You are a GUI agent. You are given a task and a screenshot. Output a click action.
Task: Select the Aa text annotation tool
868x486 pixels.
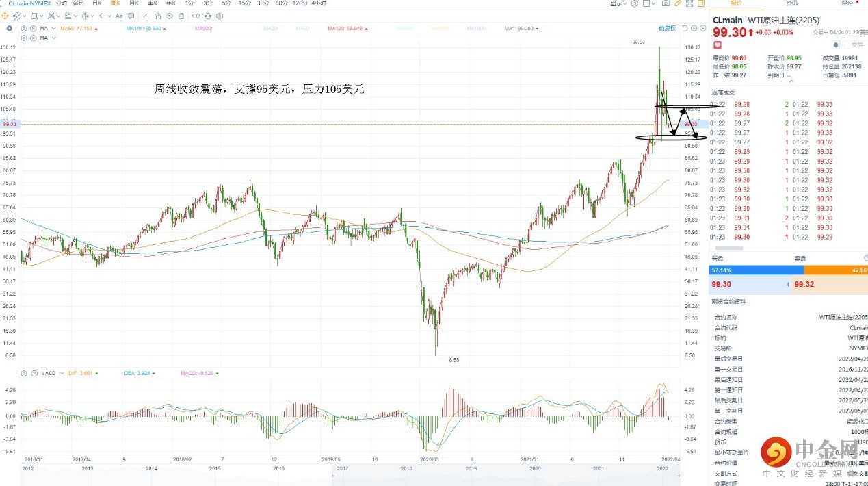coord(119,16)
